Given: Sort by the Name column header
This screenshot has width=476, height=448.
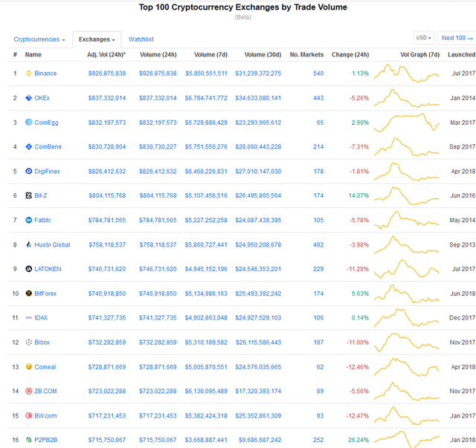Looking at the screenshot, I should click(x=33, y=54).
